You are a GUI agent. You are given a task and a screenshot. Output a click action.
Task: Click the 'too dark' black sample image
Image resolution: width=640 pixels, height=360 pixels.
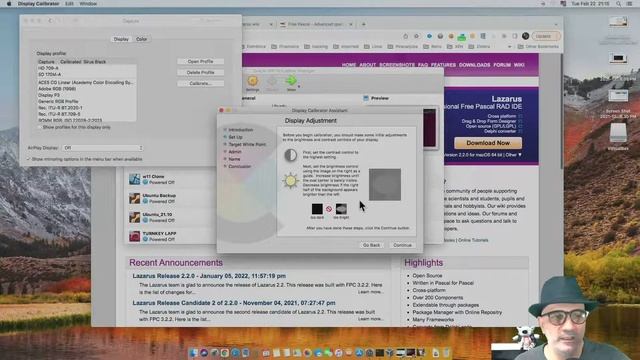coord(317,209)
